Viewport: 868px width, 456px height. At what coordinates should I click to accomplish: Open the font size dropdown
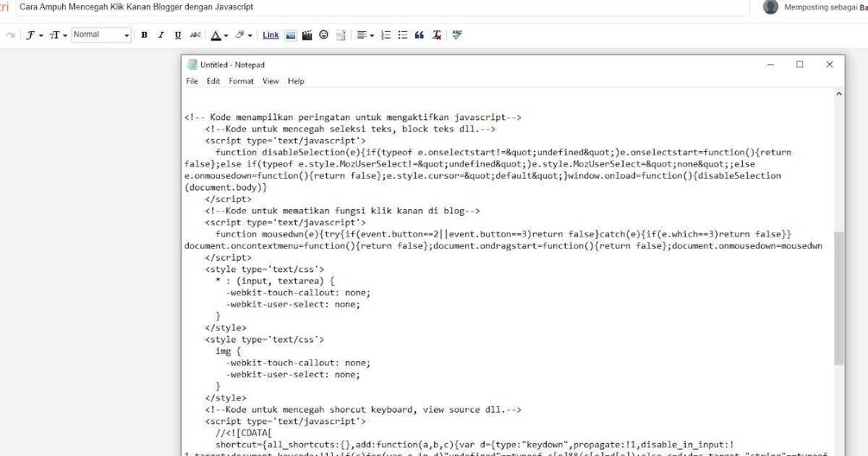[x=59, y=35]
